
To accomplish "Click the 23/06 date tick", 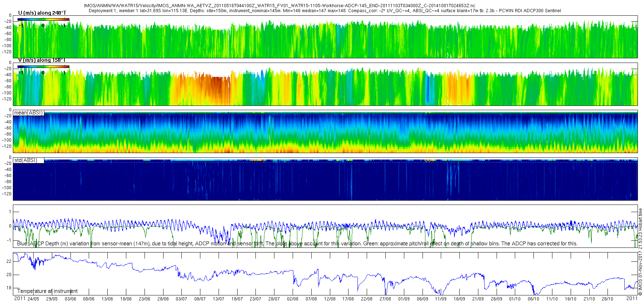I will (145, 299).
